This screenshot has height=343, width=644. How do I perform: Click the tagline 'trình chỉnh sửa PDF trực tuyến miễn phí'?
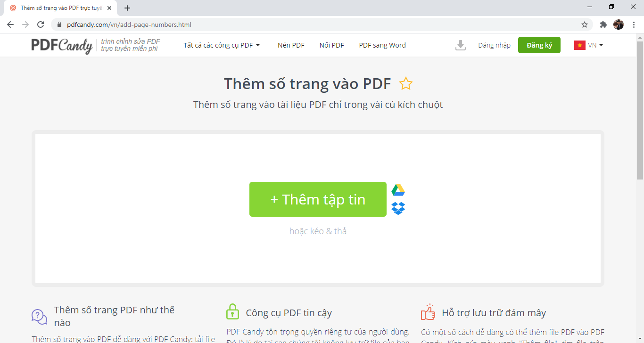(131, 45)
